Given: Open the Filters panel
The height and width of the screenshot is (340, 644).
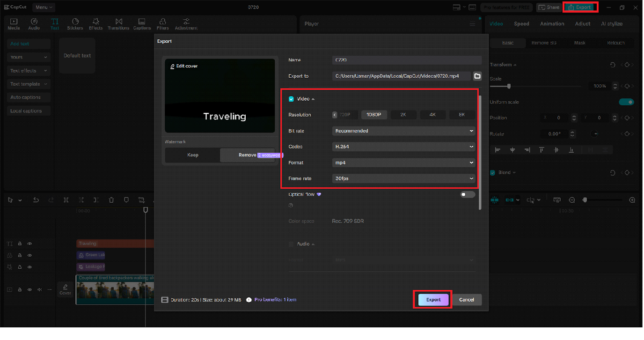Looking at the screenshot, I should (163, 23).
